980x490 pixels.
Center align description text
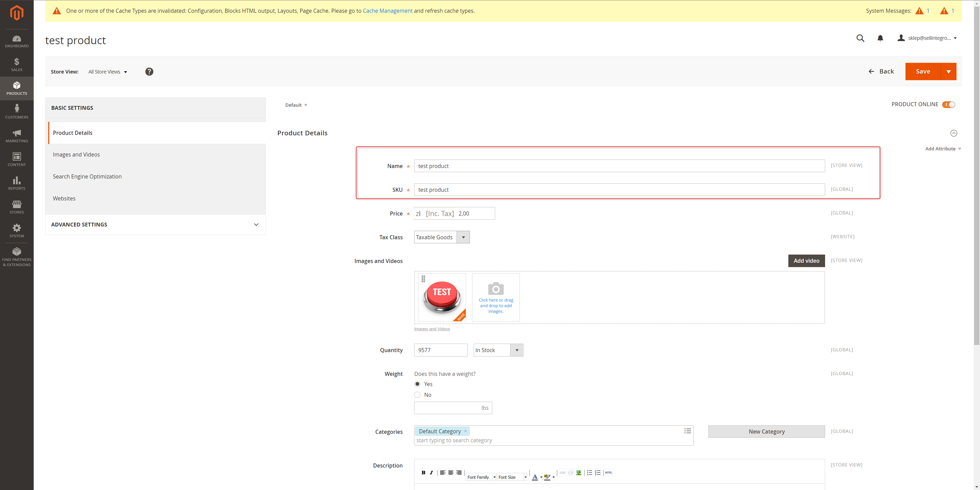tap(450, 472)
